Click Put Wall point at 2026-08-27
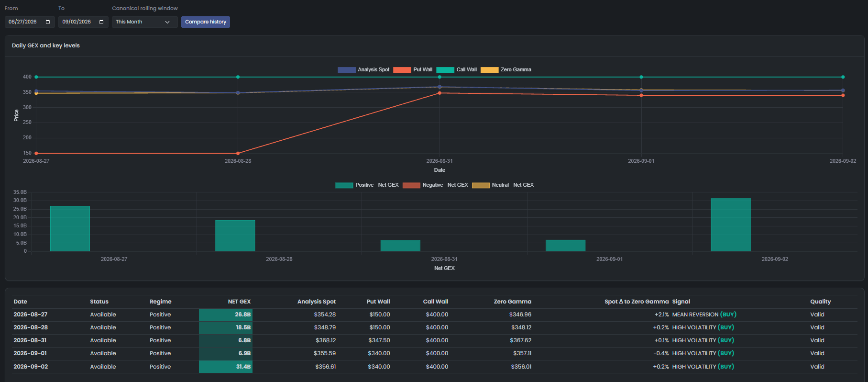The image size is (868, 382). tap(36, 153)
